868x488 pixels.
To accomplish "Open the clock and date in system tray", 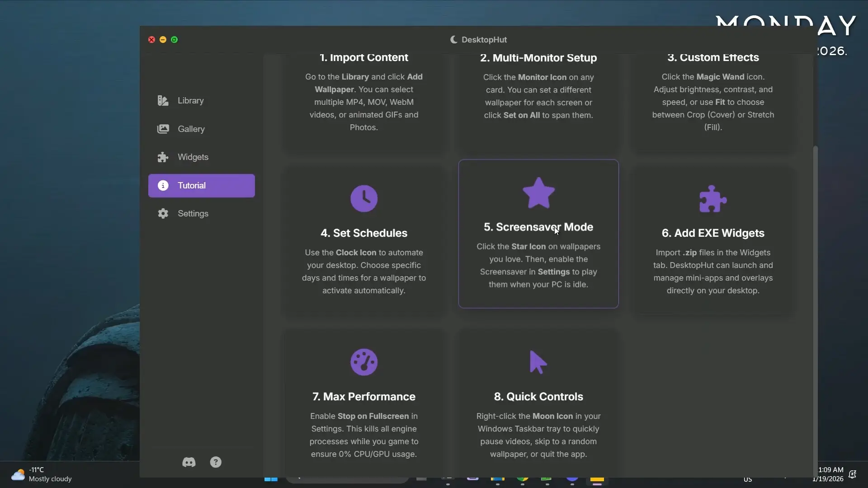I will [x=828, y=474].
